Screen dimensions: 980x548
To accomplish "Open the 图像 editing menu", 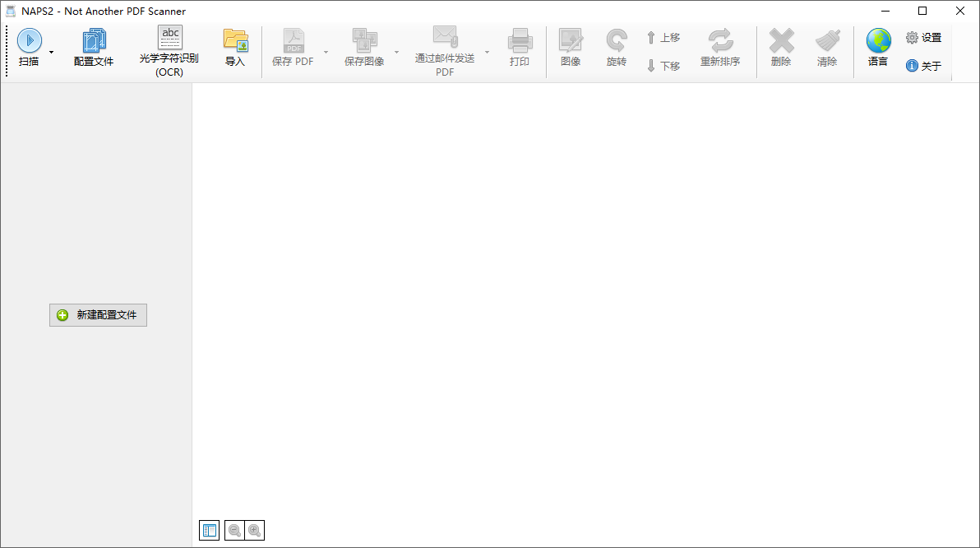I will (x=571, y=48).
